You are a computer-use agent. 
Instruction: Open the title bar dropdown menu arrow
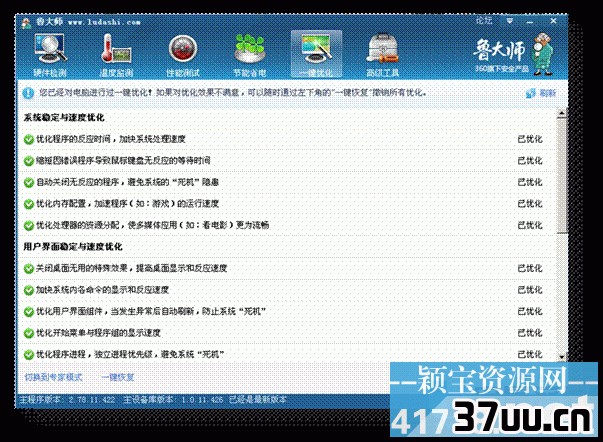[510, 21]
